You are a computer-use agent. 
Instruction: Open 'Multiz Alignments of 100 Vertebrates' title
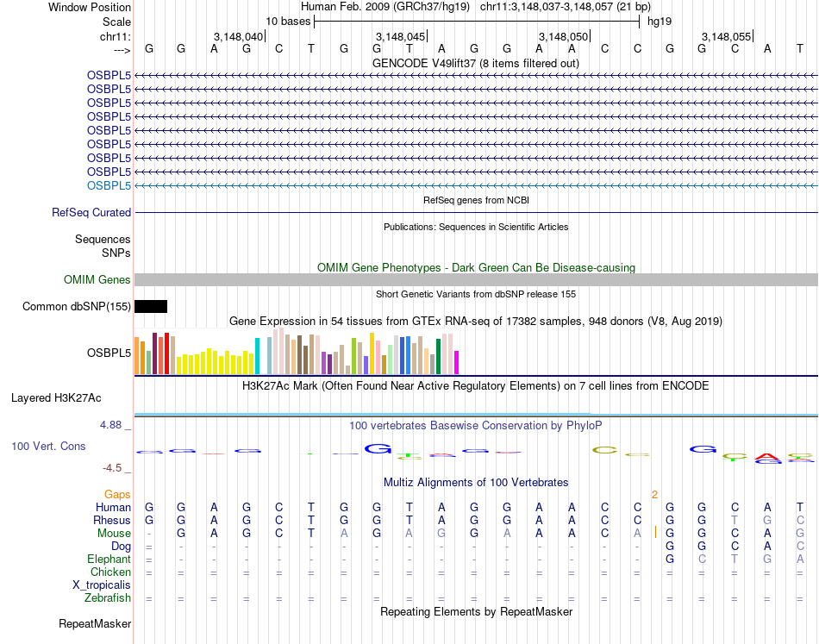click(x=476, y=483)
